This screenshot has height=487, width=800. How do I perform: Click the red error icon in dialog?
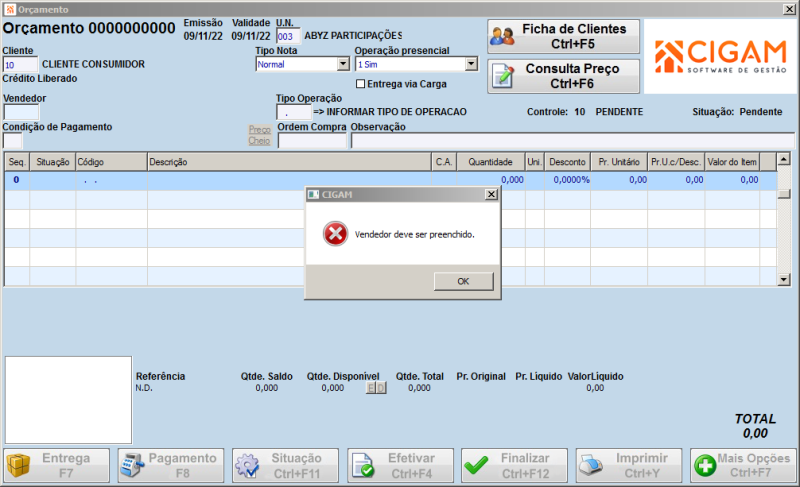click(335, 234)
